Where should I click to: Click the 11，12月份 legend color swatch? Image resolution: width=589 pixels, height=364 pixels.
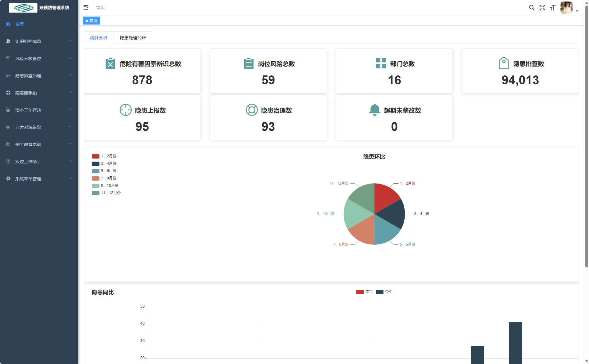(x=95, y=193)
